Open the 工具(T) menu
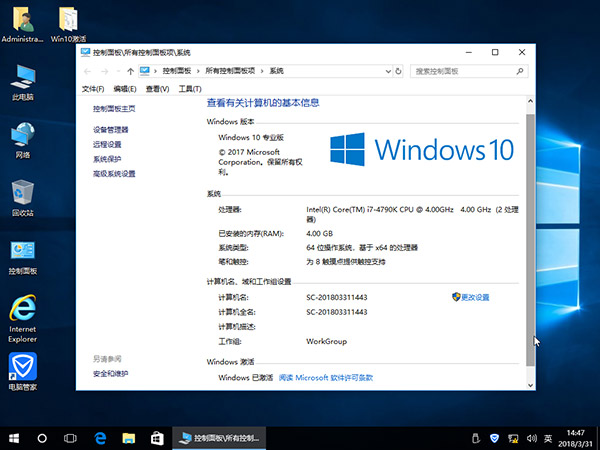 (x=189, y=89)
